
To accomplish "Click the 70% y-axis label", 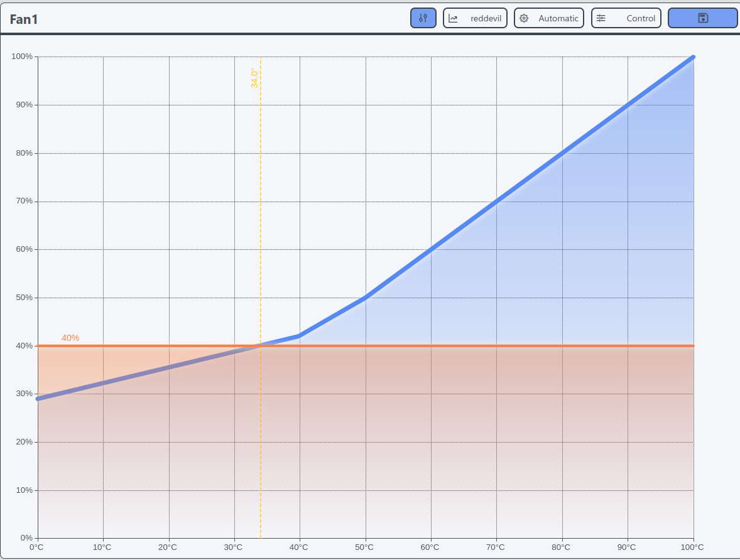I will point(23,202).
